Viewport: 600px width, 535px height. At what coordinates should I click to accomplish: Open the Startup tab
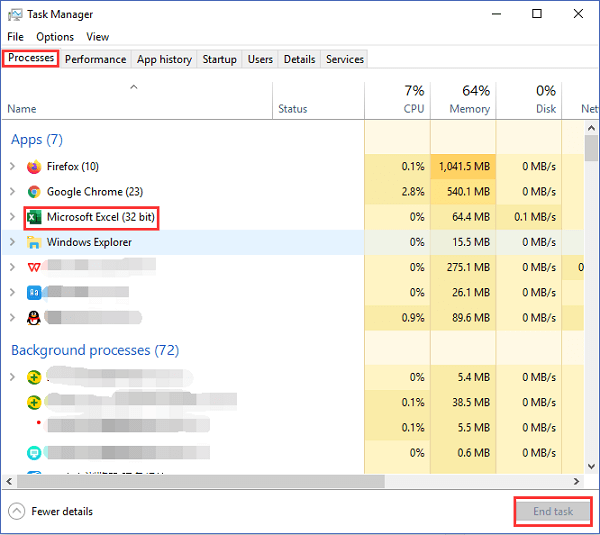[219, 59]
